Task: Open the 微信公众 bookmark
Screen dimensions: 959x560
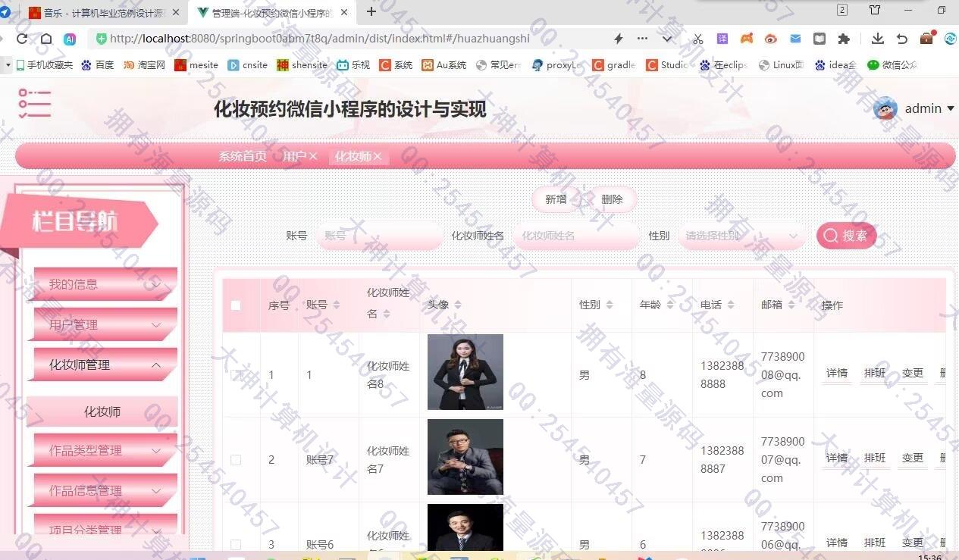Action: click(892, 65)
